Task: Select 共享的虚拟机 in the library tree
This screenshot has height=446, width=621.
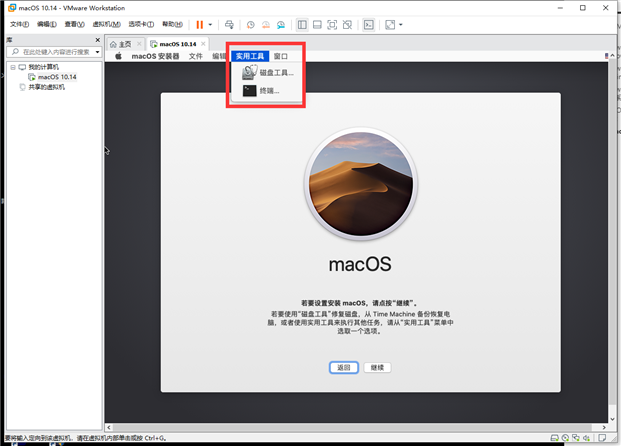Action: [46, 87]
